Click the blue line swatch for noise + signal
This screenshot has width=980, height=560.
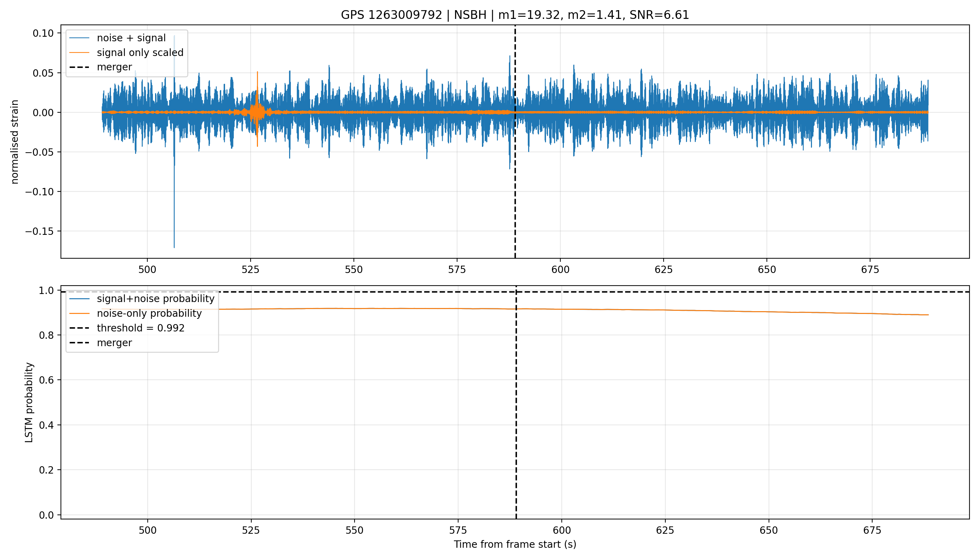[79, 38]
